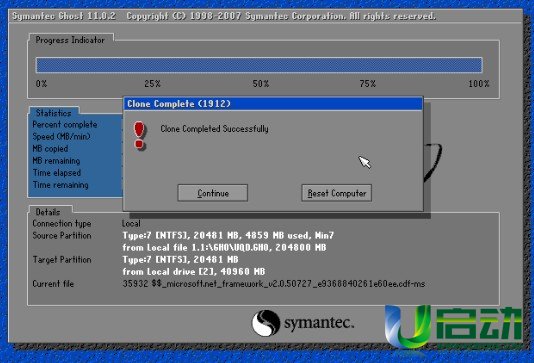Click the 100% progress marker label
534x363 pixels.
pyautogui.click(x=479, y=84)
